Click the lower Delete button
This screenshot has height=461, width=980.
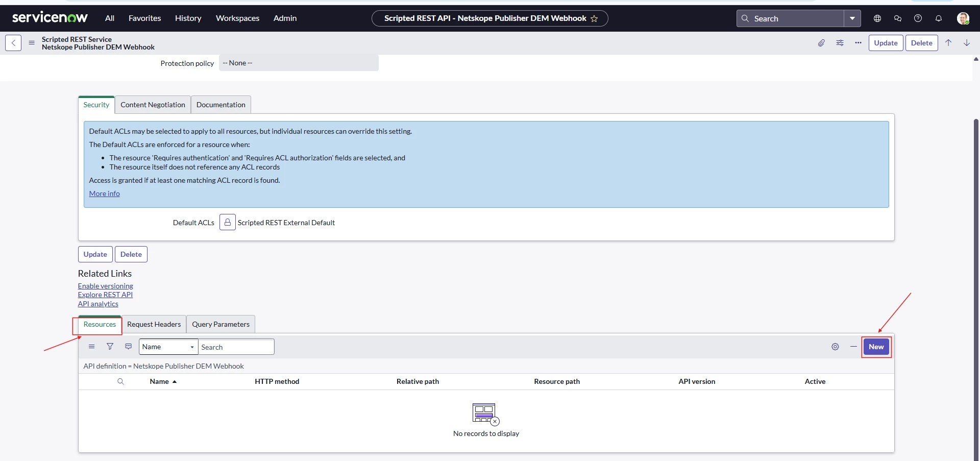pos(131,254)
